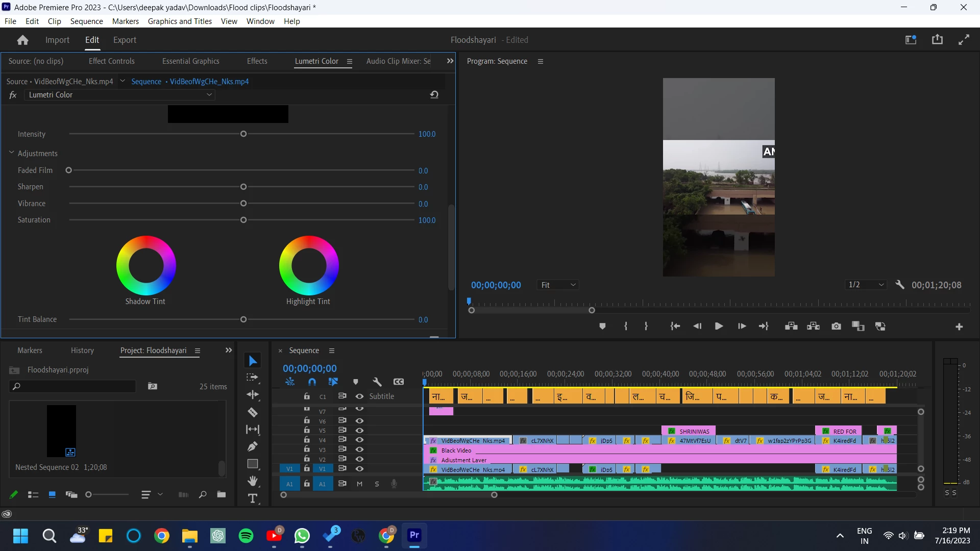Select the Track Select Forward tool
This screenshot has height=551, width=980.
pyautogui.click(x=253, y=378)
